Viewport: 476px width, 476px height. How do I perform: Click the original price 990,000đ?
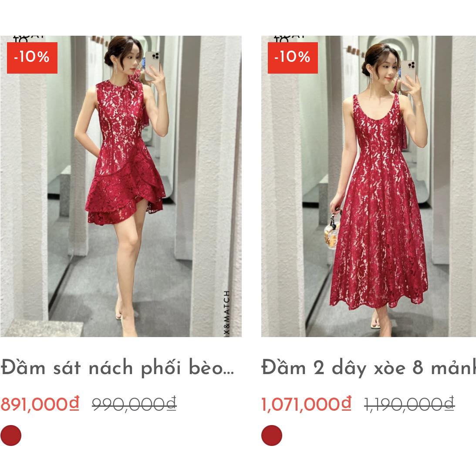[134, 404]
